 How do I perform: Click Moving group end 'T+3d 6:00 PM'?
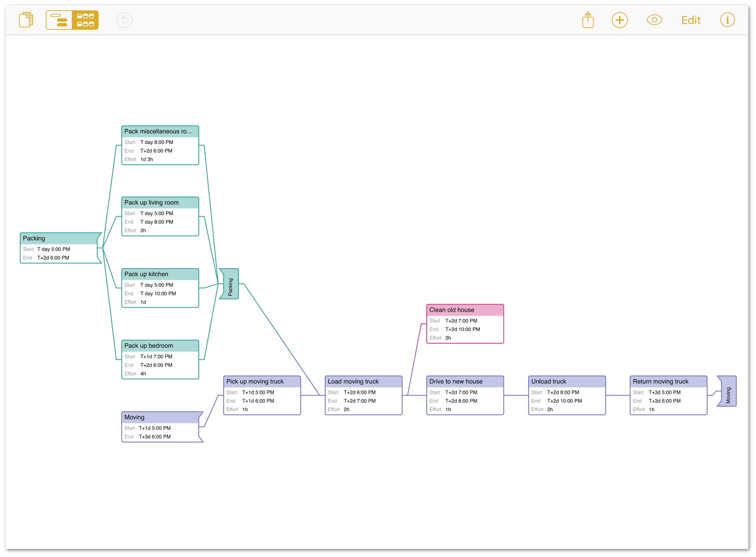point(155,437)
